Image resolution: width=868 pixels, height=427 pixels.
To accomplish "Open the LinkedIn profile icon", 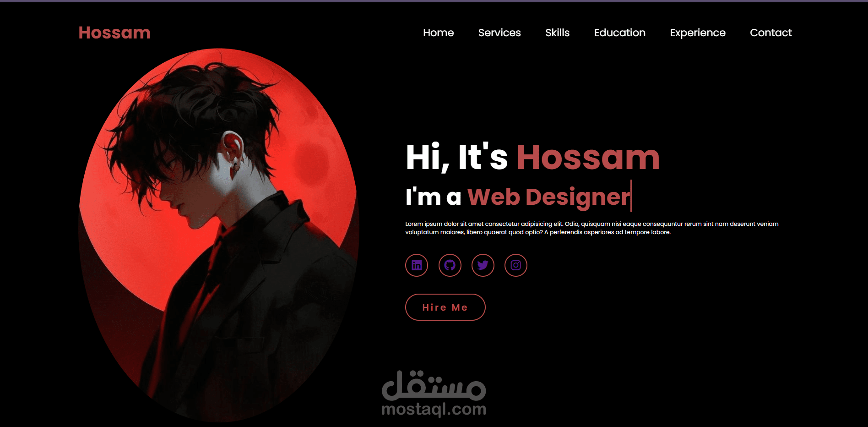I will pyautogui.click(x=417, y=265).
